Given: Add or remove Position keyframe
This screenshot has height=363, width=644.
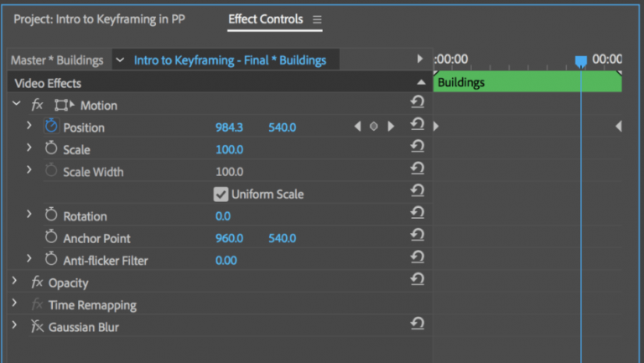Looking at the screenshot, I should pyautogui.click(x=374, y=127).
